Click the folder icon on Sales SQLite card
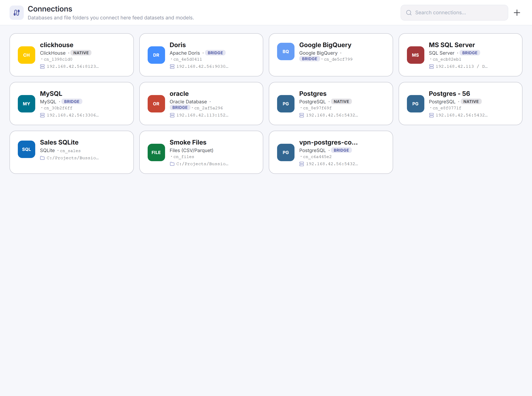This screenshot has height=396, width=532. click(x=42, y=158)
